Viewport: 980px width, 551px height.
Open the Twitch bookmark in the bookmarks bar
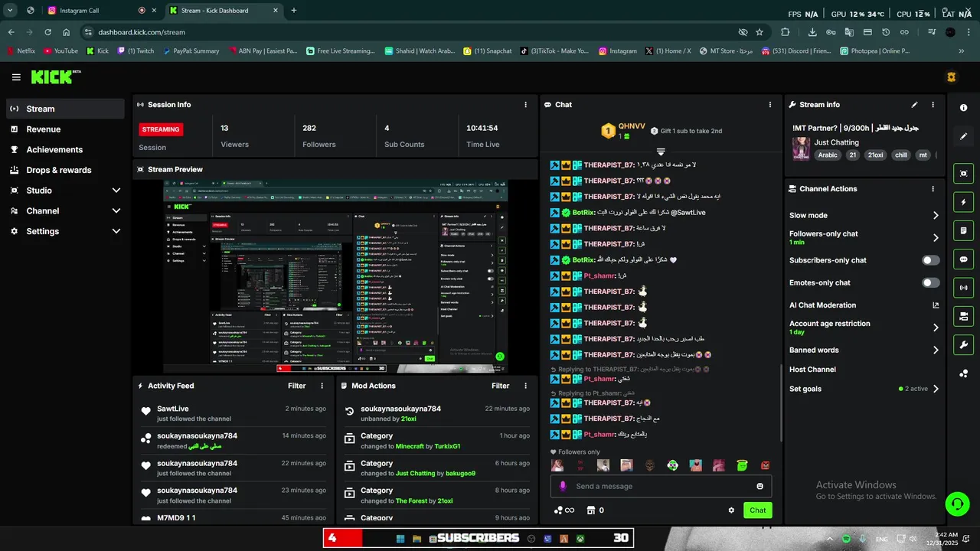click(136, 51)
